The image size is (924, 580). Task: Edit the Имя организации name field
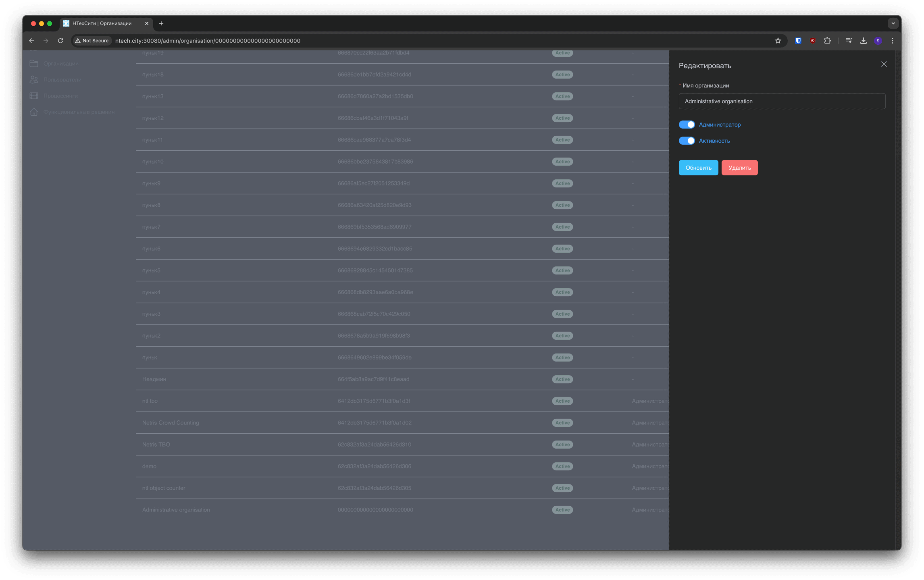coord(782,101)
